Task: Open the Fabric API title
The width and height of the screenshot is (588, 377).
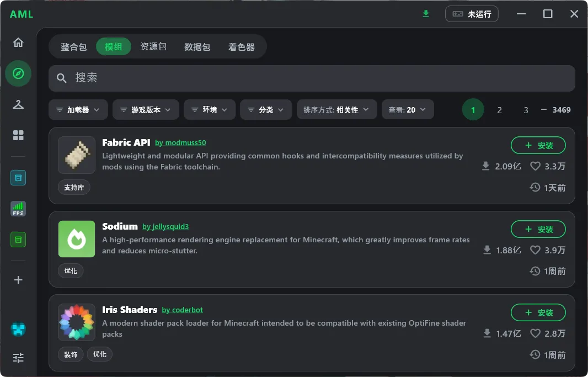Action: point(126,142)
